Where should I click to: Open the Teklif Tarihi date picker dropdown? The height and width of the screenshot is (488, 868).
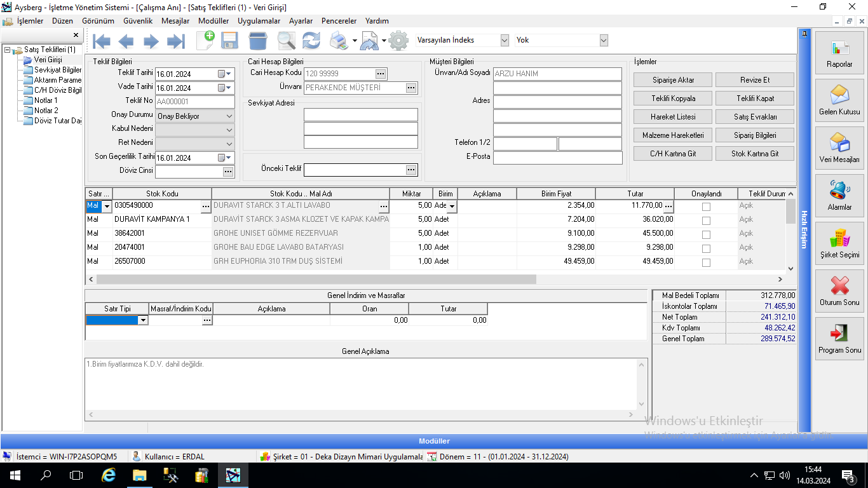pos(229,74)
